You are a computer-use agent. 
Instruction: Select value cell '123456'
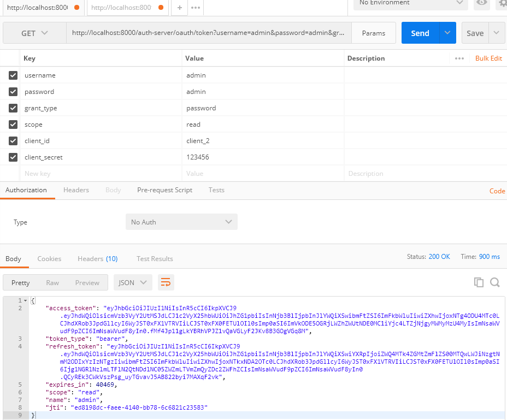click(x=263, y=157)
